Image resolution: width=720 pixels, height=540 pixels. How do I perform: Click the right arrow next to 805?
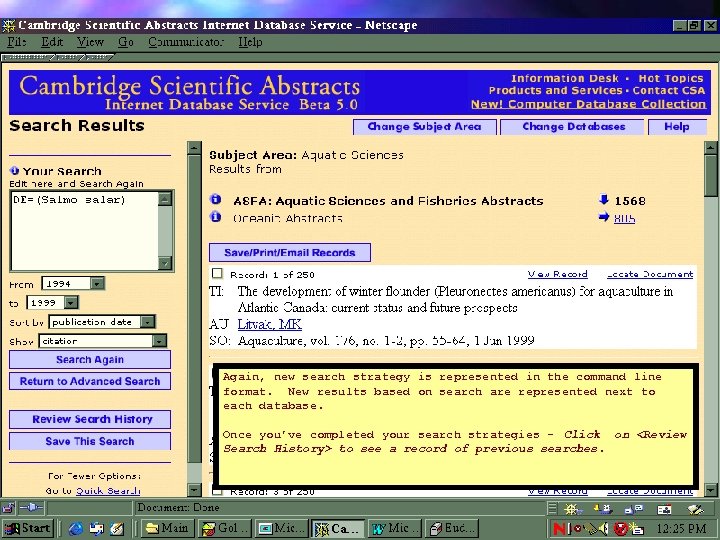click(604, 217)
